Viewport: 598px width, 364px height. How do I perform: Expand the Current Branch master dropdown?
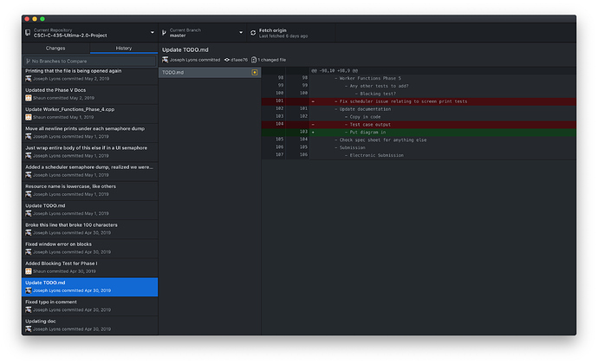203,33
